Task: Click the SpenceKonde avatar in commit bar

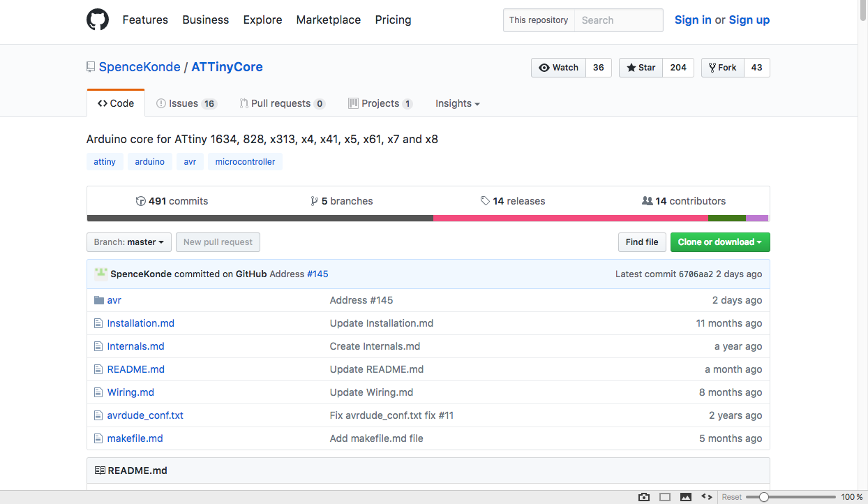Action: click(101, 274)
